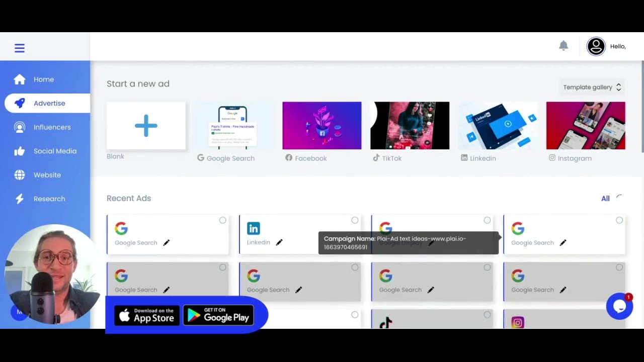Edit the Linkedin recent ad with pencil
The image size is (644, 362).
[279, 242]
